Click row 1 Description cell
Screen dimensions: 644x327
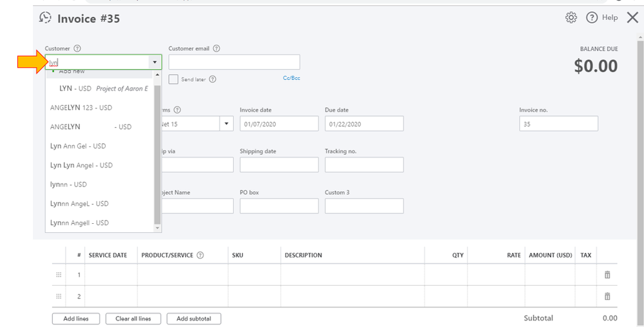(353, 275)
